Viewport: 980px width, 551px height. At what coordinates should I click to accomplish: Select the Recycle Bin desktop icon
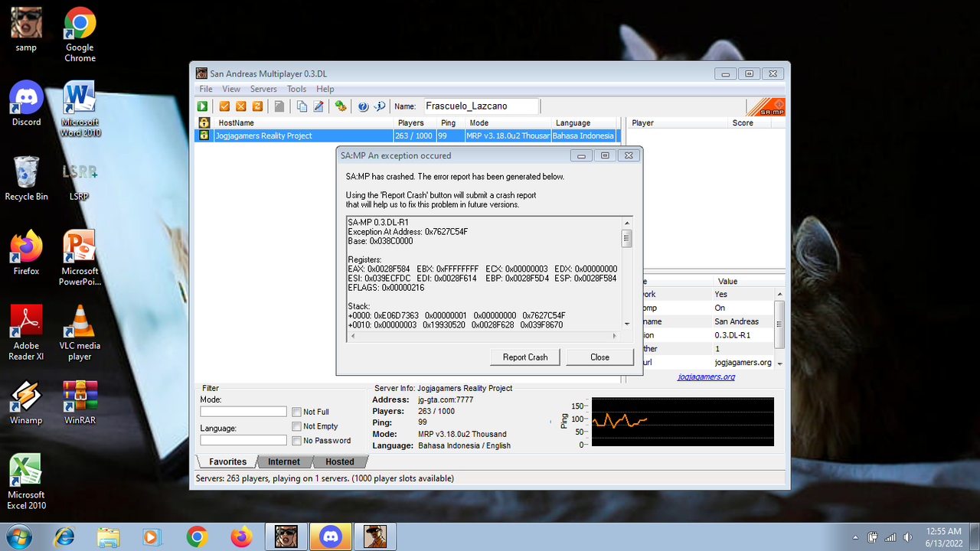(26, 178)
